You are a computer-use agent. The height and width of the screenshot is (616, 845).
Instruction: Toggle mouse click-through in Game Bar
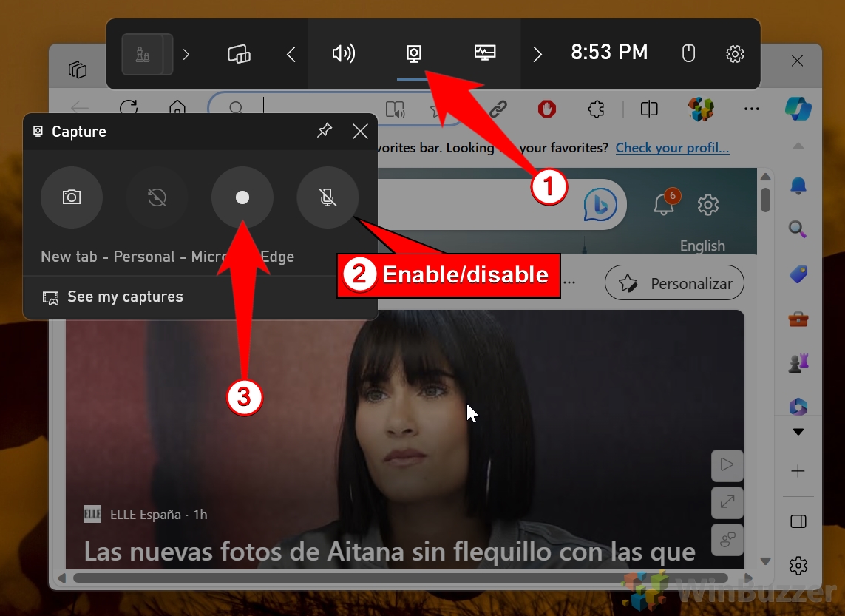coord(688,53)
